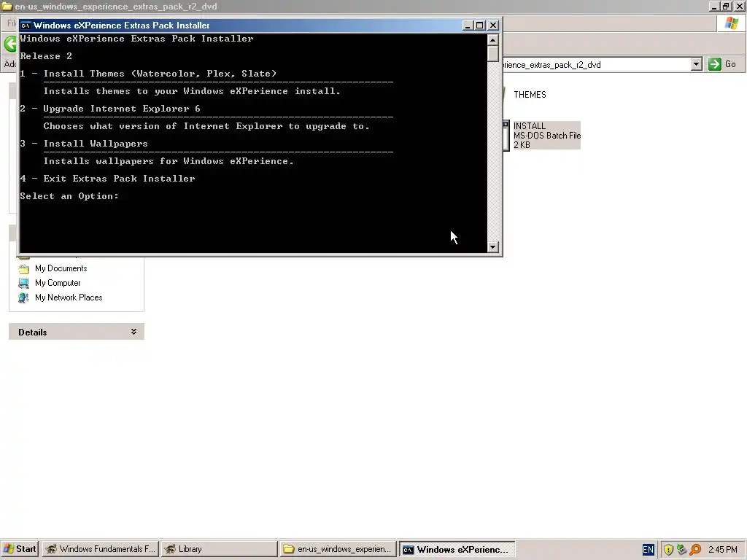Screen dimensions: 747x560
Task: Click the Explorer address bar path field
Action: point(595,65)
